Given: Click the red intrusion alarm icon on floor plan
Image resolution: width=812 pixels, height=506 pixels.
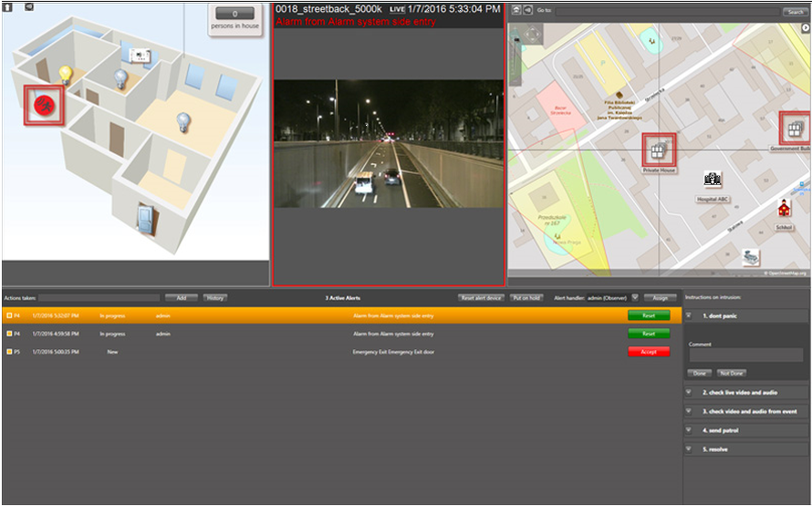Looking at the screenshot, I should pos(44,105).
